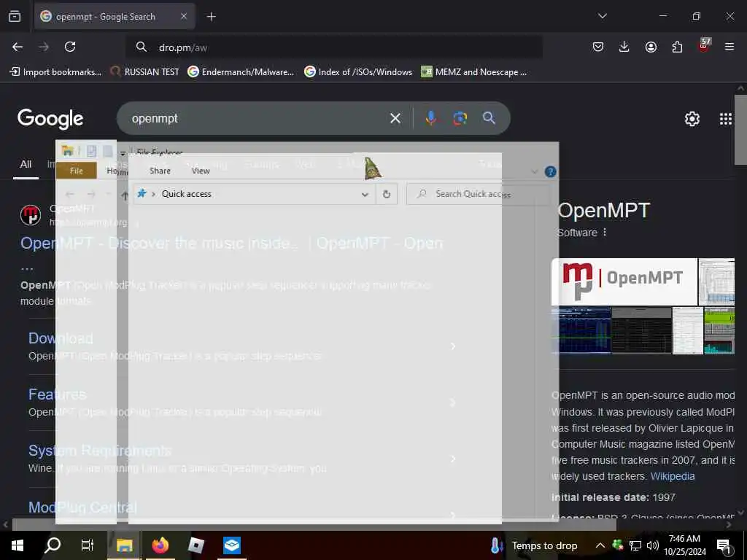Open the MEMZ and Noescape bookmark

pos(474,72)
